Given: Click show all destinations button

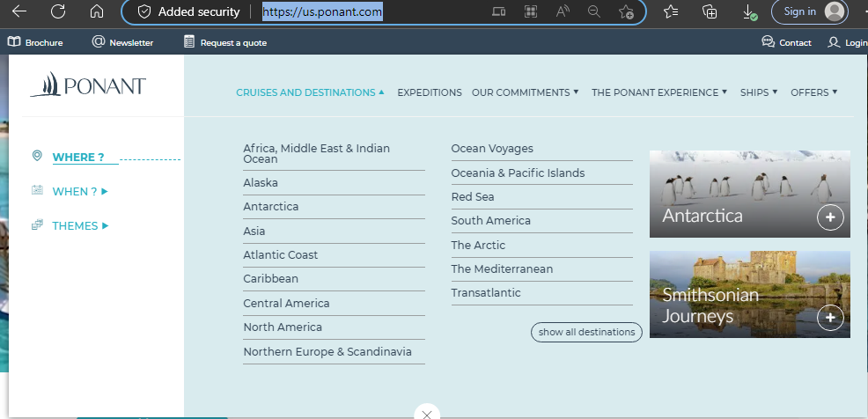Looking at the screenshot, I should [x=587, y=332].
